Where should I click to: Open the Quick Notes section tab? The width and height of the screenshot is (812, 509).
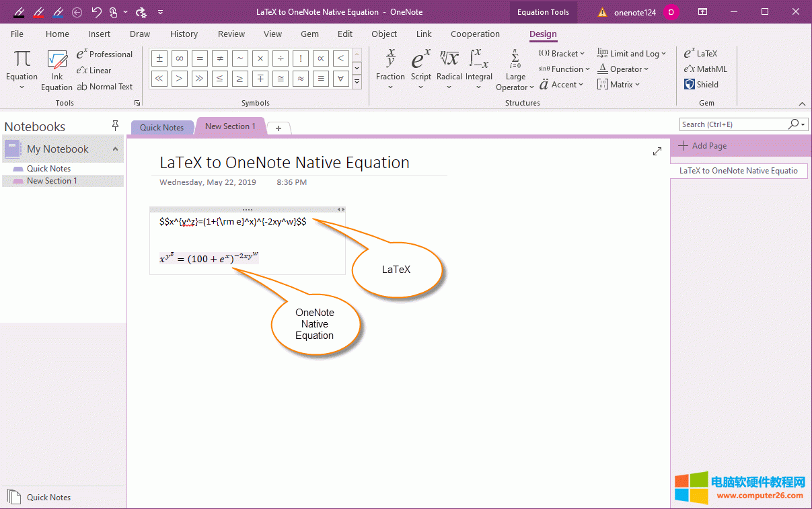pos(162,127)
